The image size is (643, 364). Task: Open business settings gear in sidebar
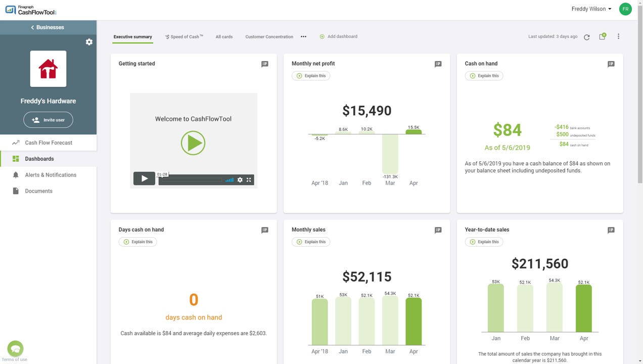[89, 42]
